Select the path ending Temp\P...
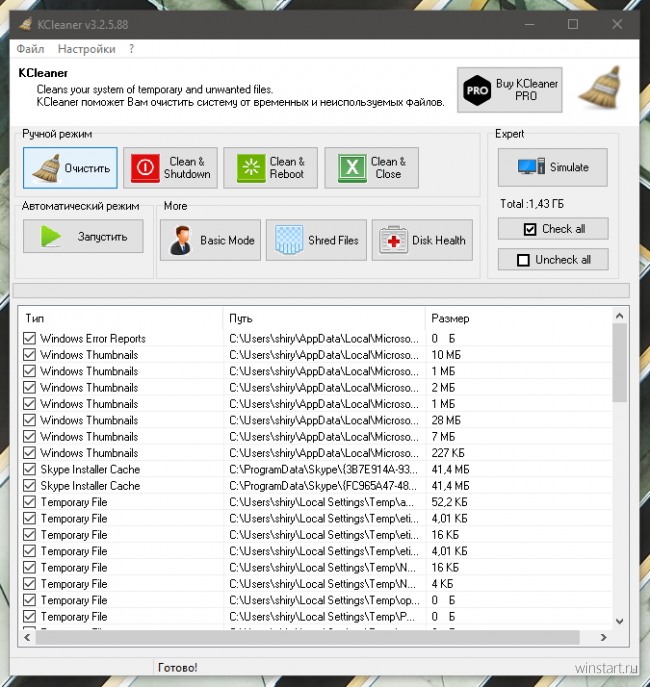Screen dimensions: 650x687 tap(322, 616)
